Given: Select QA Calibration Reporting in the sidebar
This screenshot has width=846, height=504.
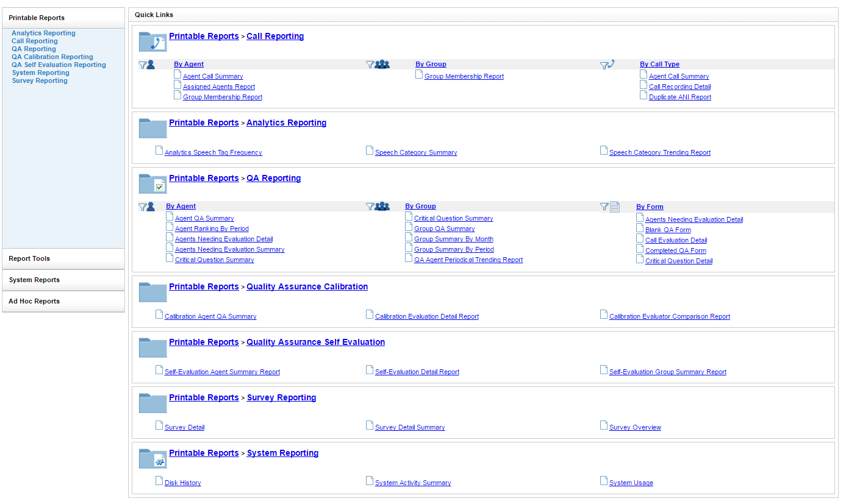Looking at the screenshot, I should pyautogui.click(x=52, y=57).
